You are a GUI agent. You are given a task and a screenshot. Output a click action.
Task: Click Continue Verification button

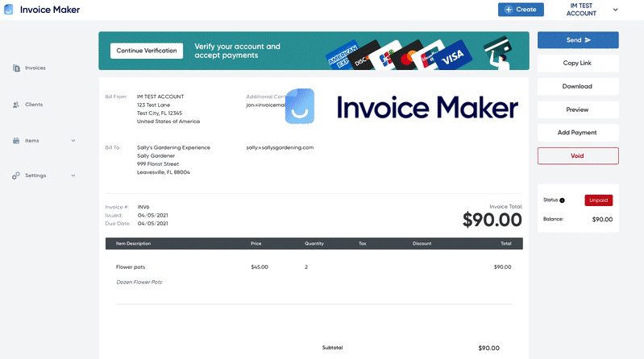click(147, 51)
